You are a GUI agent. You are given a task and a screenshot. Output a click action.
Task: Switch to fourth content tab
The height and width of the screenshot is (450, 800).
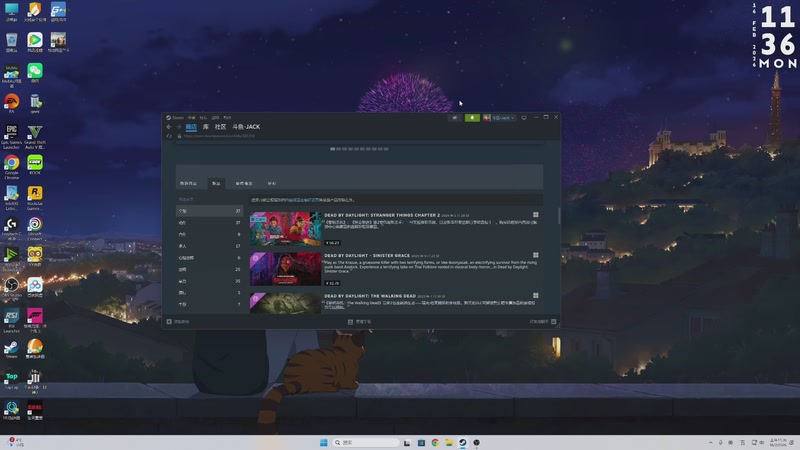click(272, 183)
